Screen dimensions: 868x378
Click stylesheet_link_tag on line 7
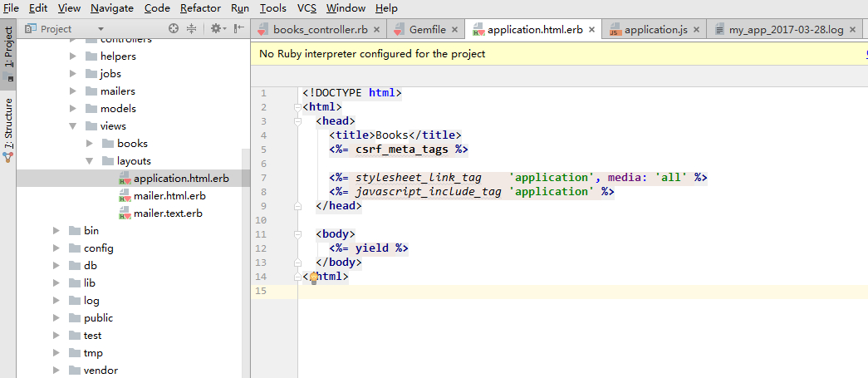(x=419, y=178)
